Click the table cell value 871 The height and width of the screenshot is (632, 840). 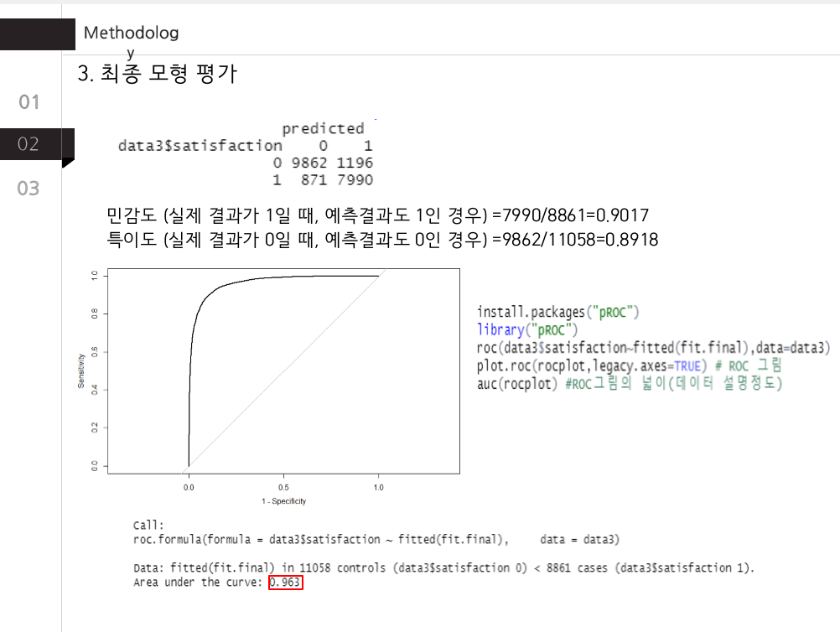click(x=314, y=180)
